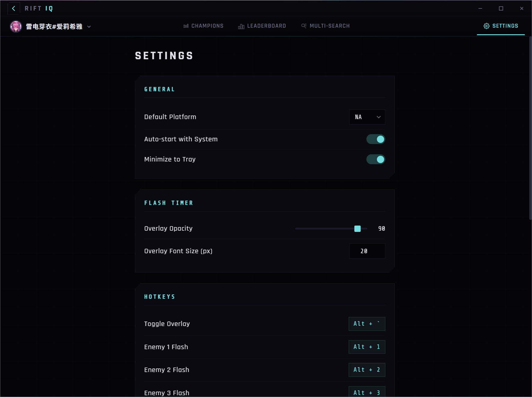Click the Settings gear icon
The height and width of the screenshot is (397, 532).
pos(487,26)
